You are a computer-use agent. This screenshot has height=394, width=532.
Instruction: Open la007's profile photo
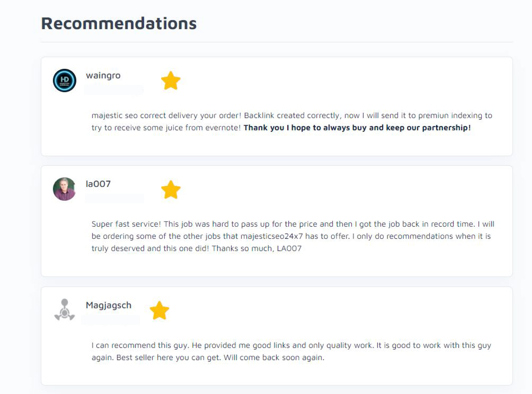(x=64, y=189)
